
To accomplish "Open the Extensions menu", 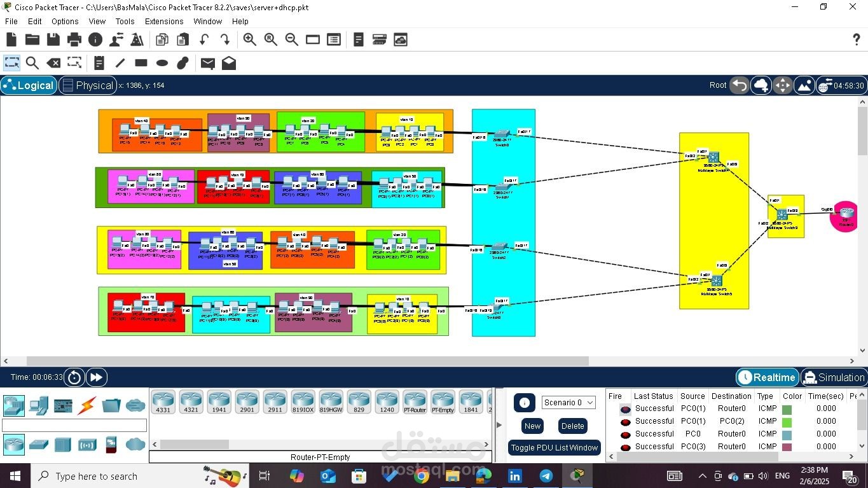I will pyautogui.click(x=163, y=21).
